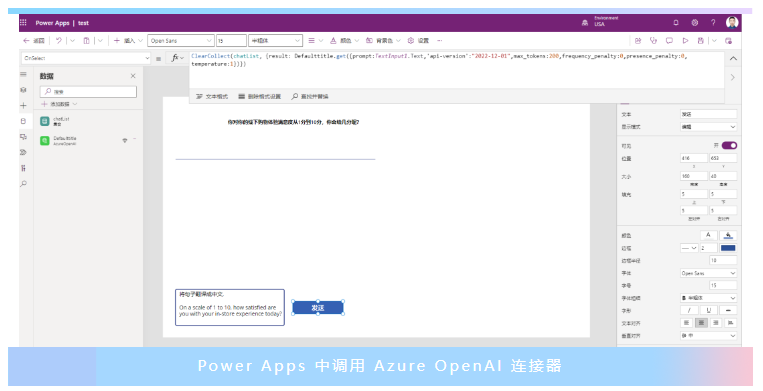Open the Settings gear in command bar
763x391 pixels.
[x=411, y=41]
